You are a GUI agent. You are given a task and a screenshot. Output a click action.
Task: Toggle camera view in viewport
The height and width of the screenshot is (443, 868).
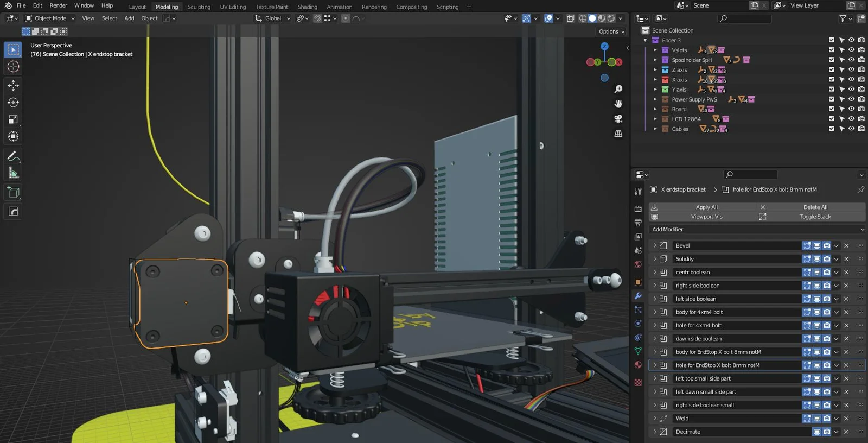coord(618,118)
